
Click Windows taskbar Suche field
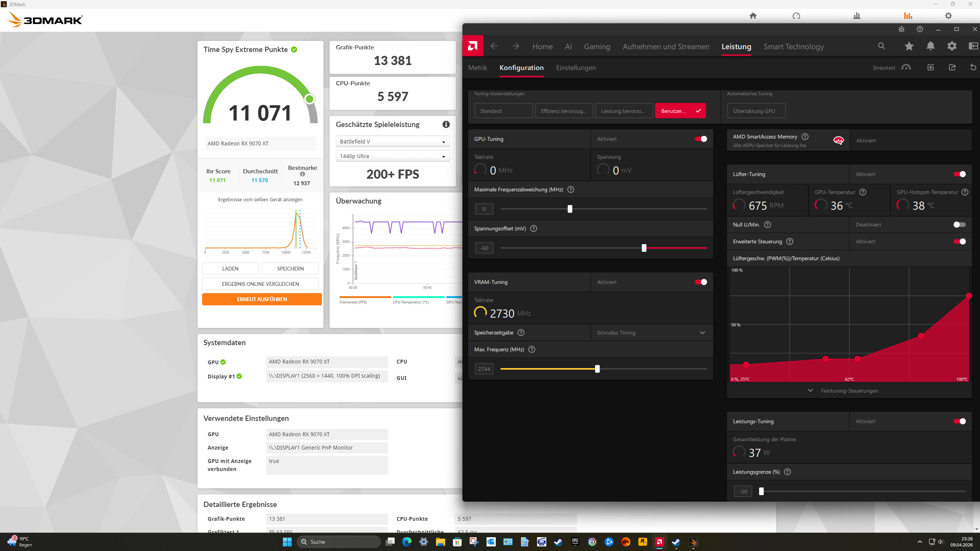[x=339, y=542]
